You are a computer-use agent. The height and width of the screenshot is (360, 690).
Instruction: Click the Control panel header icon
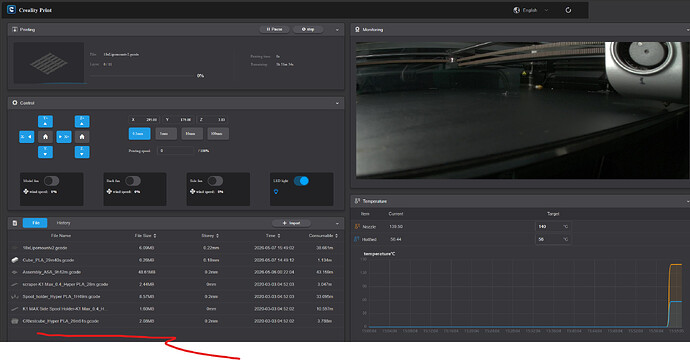pos(15,103)
